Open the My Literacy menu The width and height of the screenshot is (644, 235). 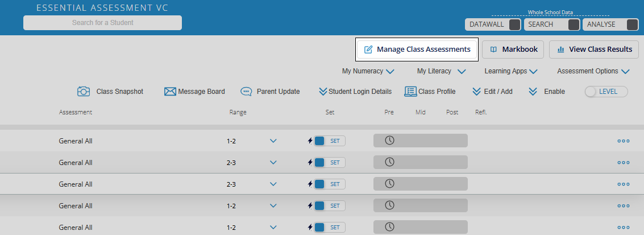(x=441, y=71)
